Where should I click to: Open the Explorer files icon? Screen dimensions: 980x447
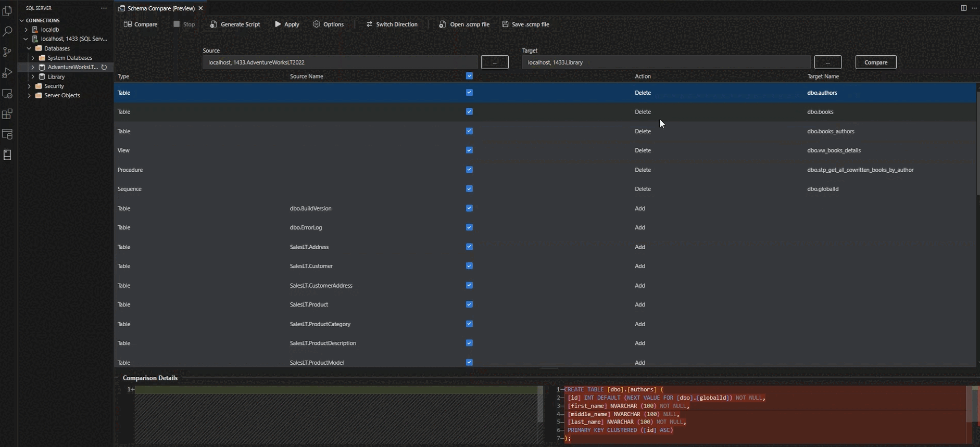point(7,11)
